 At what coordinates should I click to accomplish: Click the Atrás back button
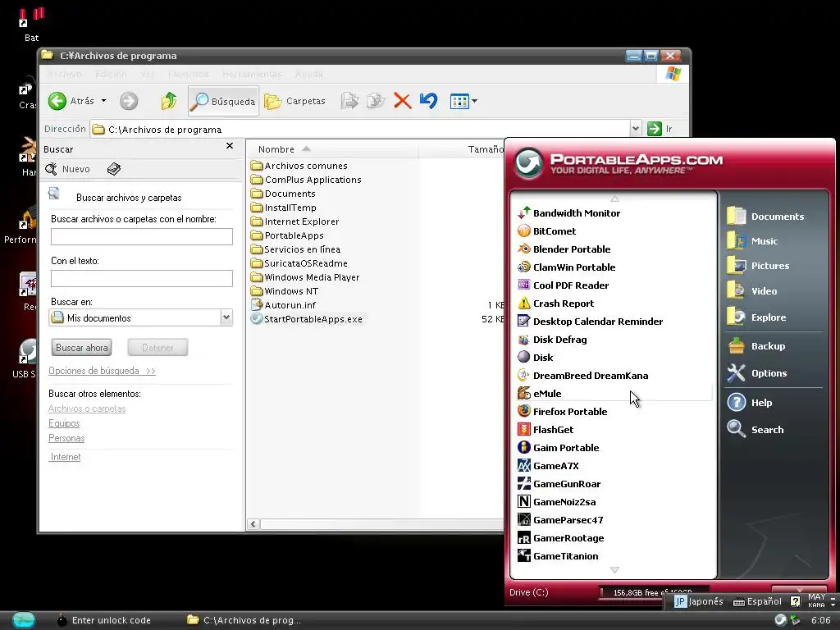[71, 101]
